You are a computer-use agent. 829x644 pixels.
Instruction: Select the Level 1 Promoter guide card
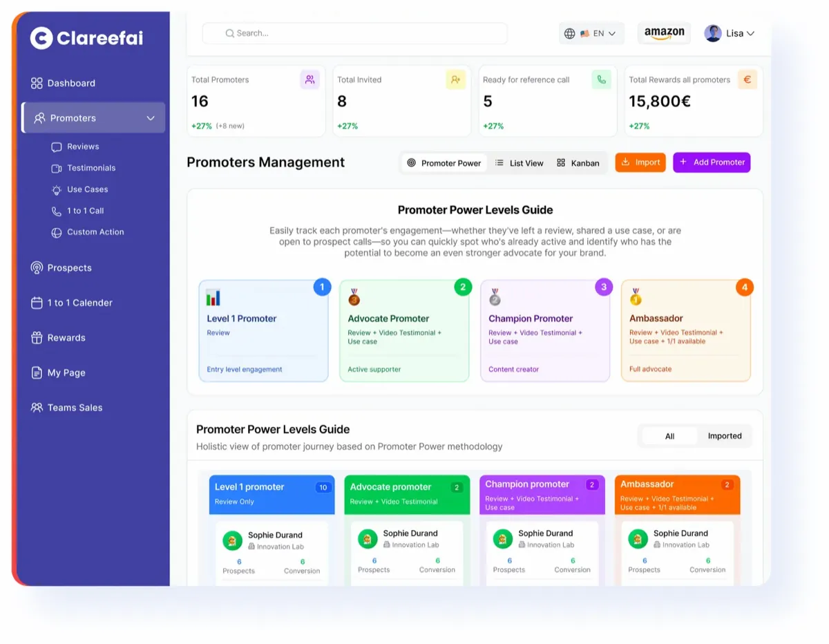tap(263, 331)
